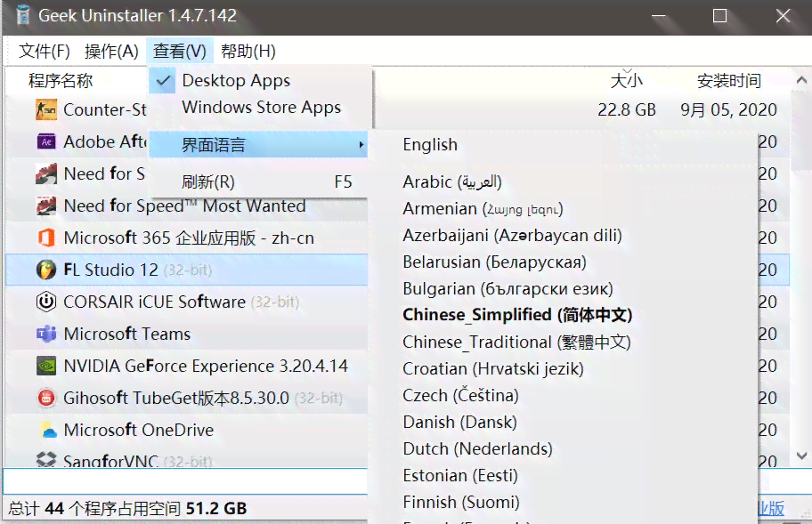This screenshot has width=812, height=524.
Task: Choose 刷新(R) from the view menu
Action: point(258,182)
